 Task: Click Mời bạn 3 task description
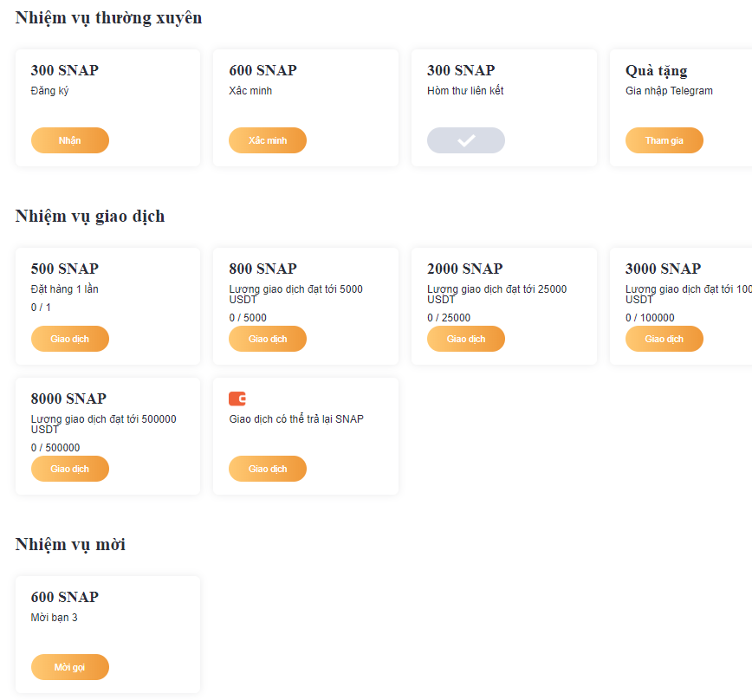point(54,618)
